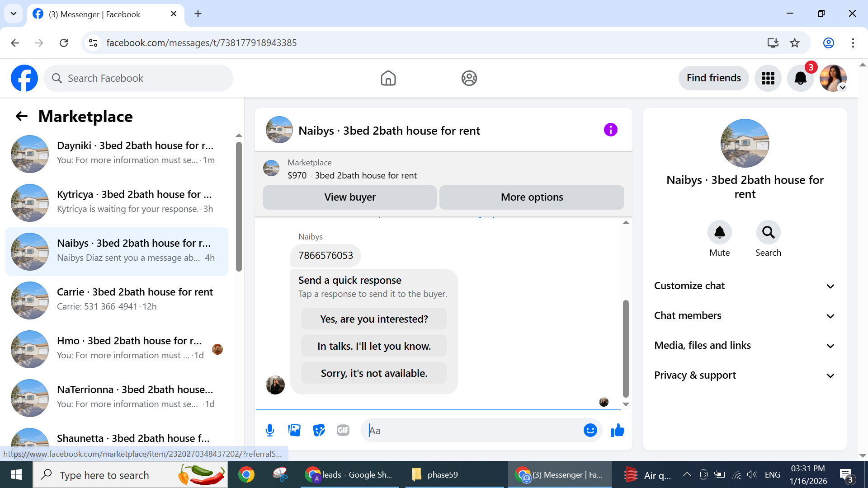Open the sticker picker icon
This screenshot has width=868, height=488.
319,430
